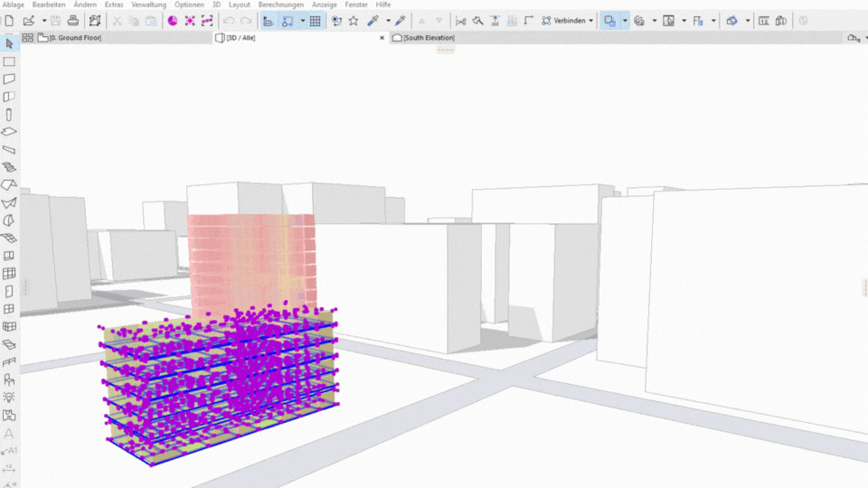
Task: Inject parameters with syringe icon
Action: pyautogui.click(x=401, y=21)
